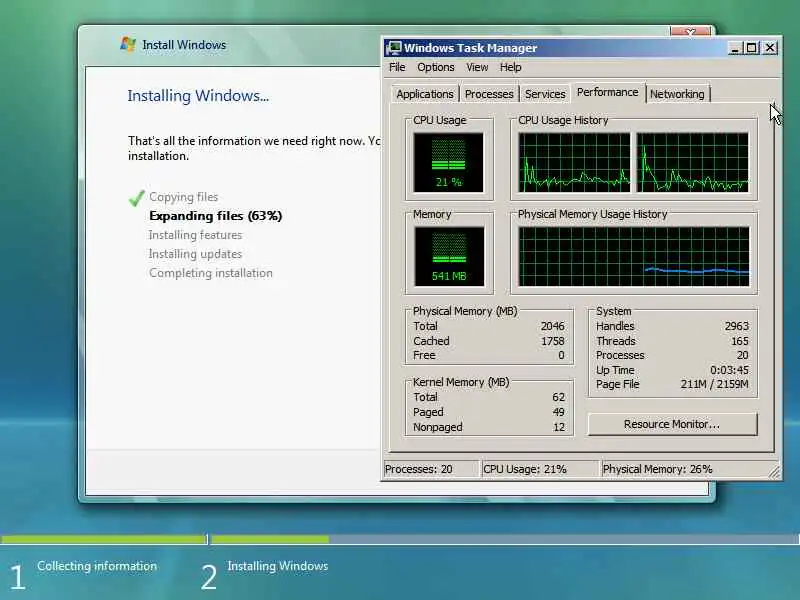Click the Threads value 165

740,341
